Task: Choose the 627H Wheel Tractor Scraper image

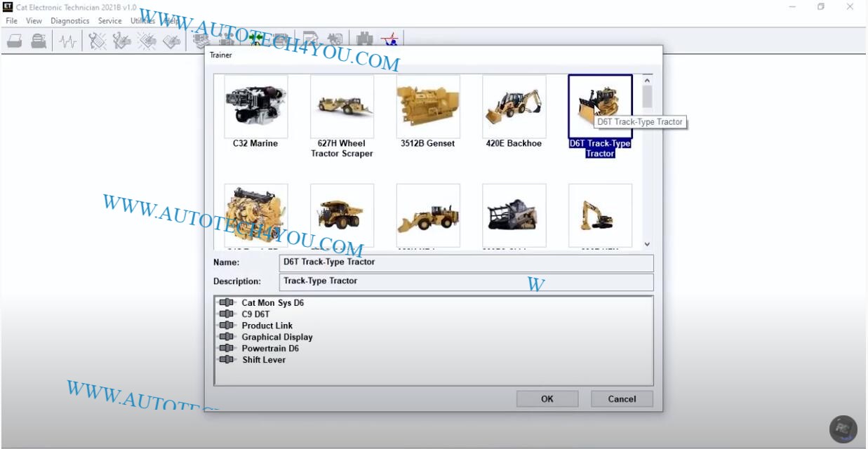Action: pos(342,106)
